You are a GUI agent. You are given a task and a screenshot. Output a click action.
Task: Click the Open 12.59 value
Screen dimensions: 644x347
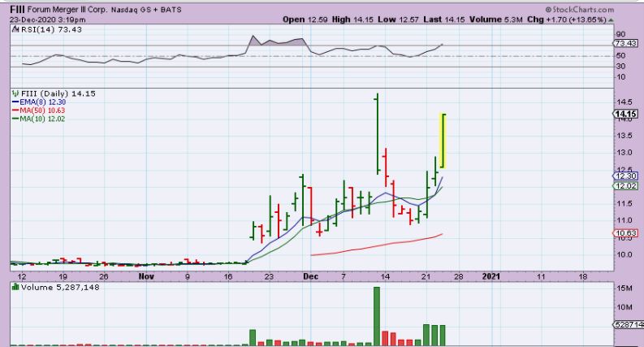(305, 20)
